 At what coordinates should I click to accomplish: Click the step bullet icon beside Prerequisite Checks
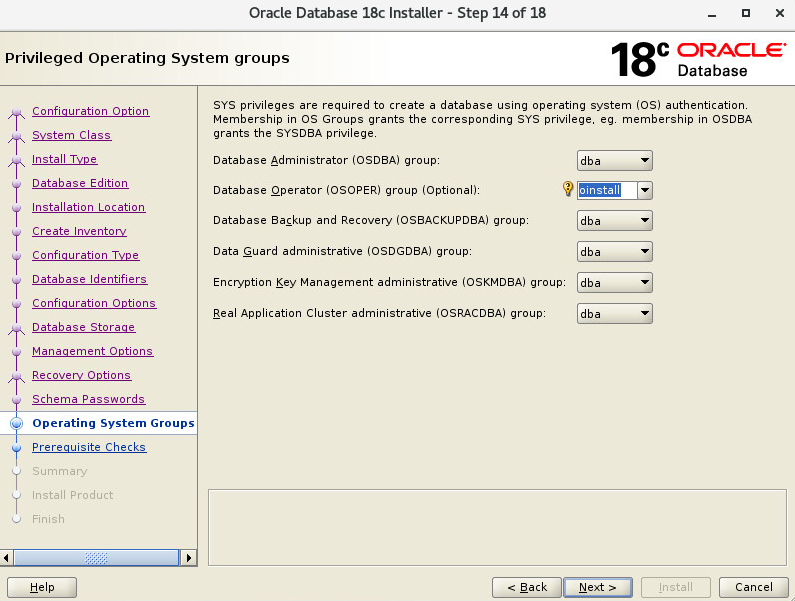[x=16, y=447]
